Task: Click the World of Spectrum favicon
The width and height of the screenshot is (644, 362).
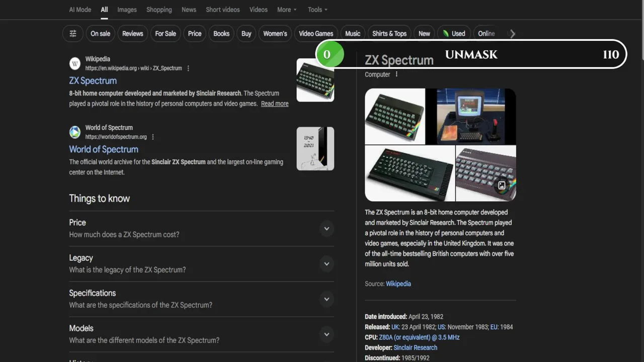Action: point(75,132)
